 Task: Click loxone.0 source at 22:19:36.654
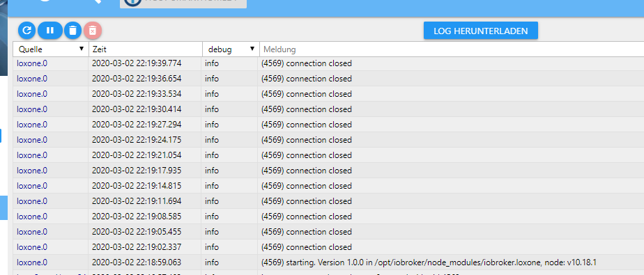32,79
